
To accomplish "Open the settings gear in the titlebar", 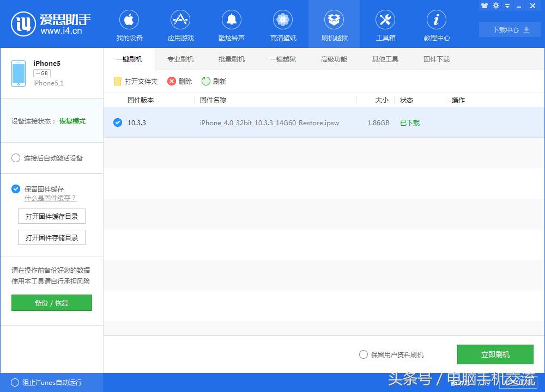I will [x=495, y=5].
